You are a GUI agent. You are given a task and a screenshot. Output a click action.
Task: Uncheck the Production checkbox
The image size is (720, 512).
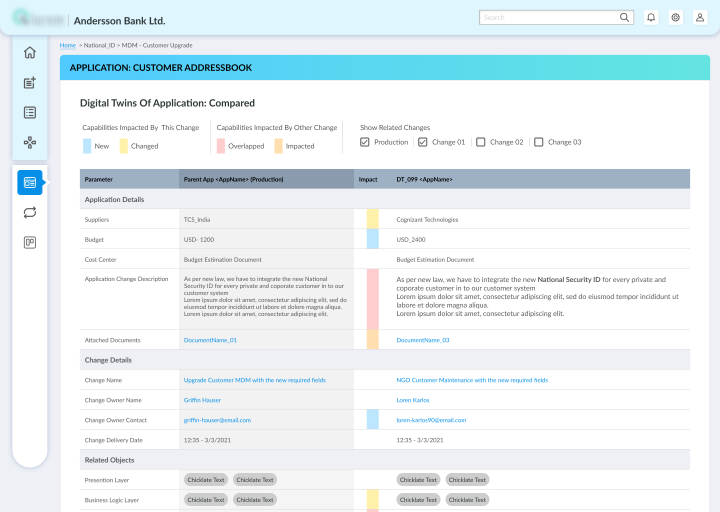[x=365, y=142]
